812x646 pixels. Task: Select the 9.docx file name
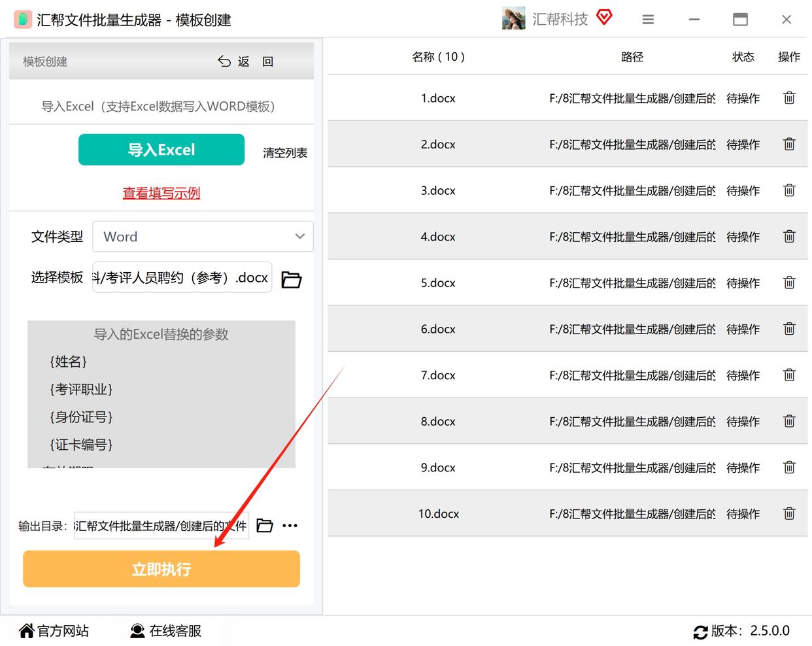(x=438, y=467)
